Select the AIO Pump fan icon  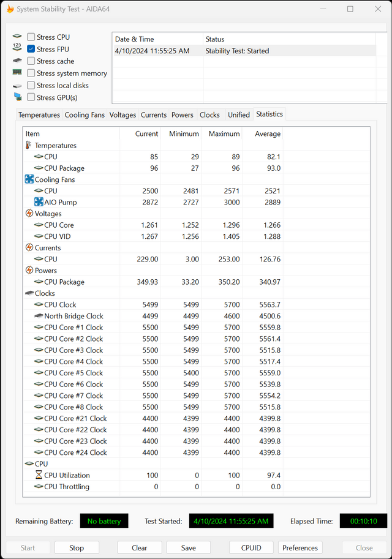click(39, 202)
